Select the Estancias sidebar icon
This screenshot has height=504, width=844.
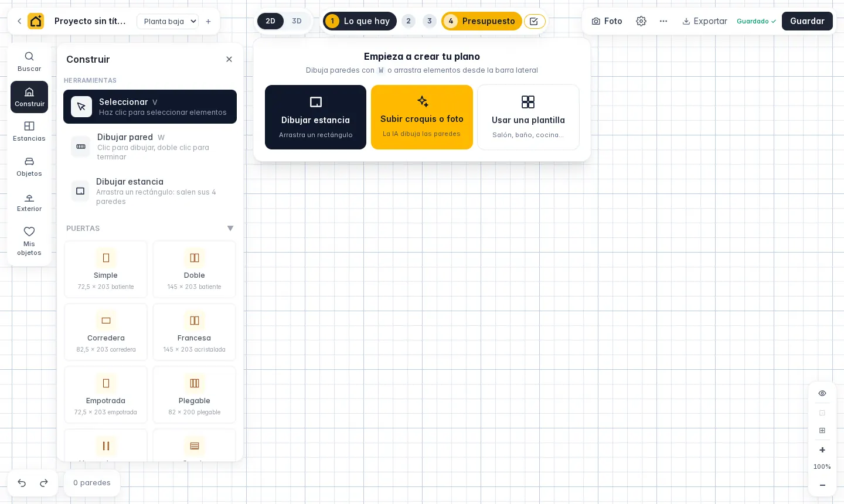pyautogui.click(x=29, y=131)
